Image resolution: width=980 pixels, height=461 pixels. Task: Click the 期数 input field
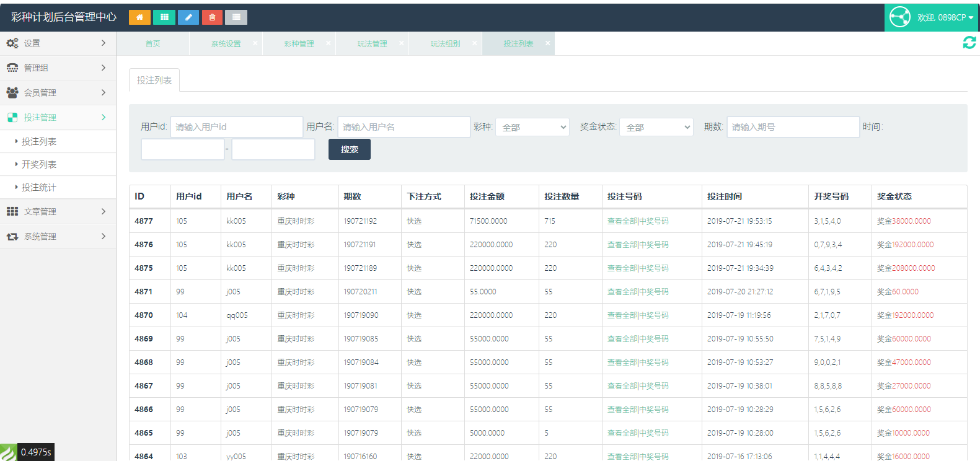(x=792, y=127)
